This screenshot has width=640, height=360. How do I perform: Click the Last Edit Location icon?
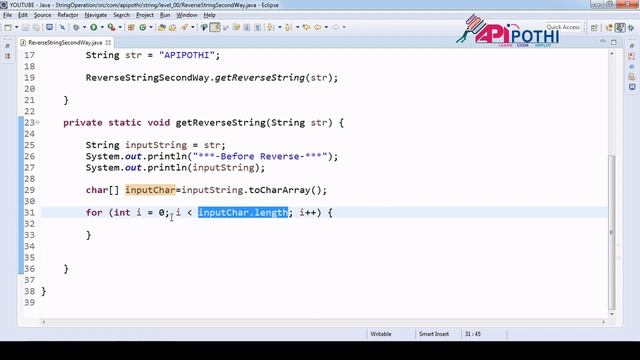point(306,27)
